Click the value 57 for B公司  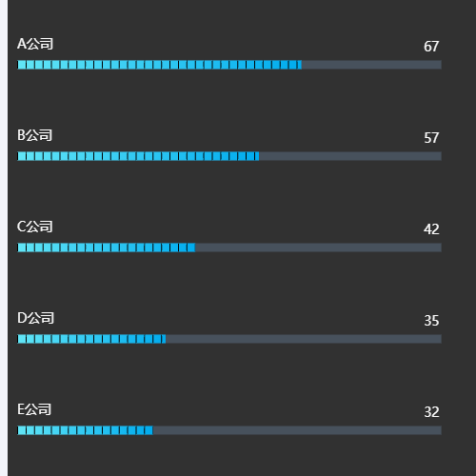tap(431, 138)
